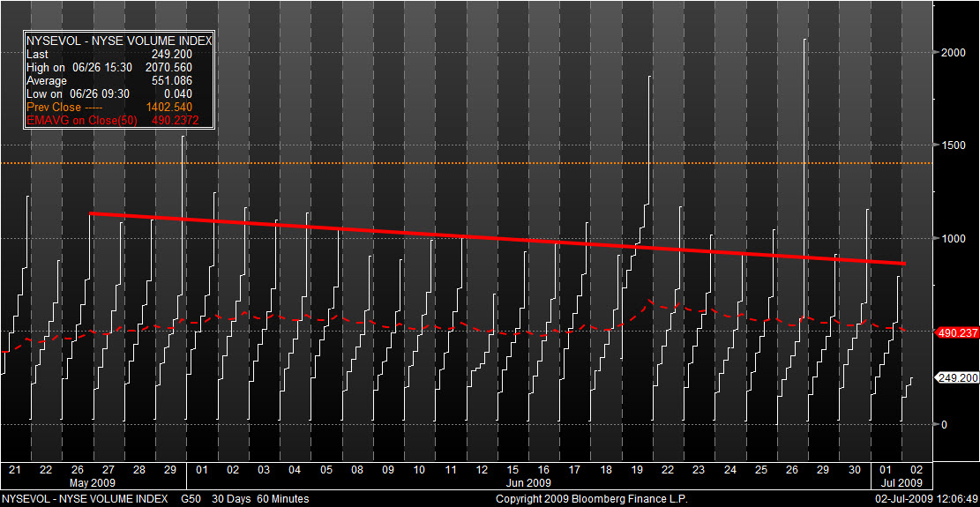The height and width of the screenshot is (507, 980).
Task: Click the white 249.200 last-price axis tag
Action: tap(956, 377)
